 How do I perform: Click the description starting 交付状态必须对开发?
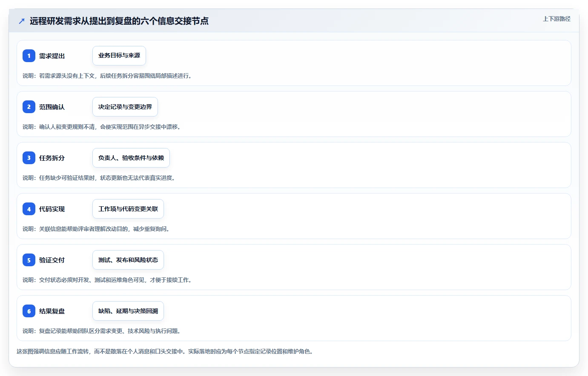[108, 280]
